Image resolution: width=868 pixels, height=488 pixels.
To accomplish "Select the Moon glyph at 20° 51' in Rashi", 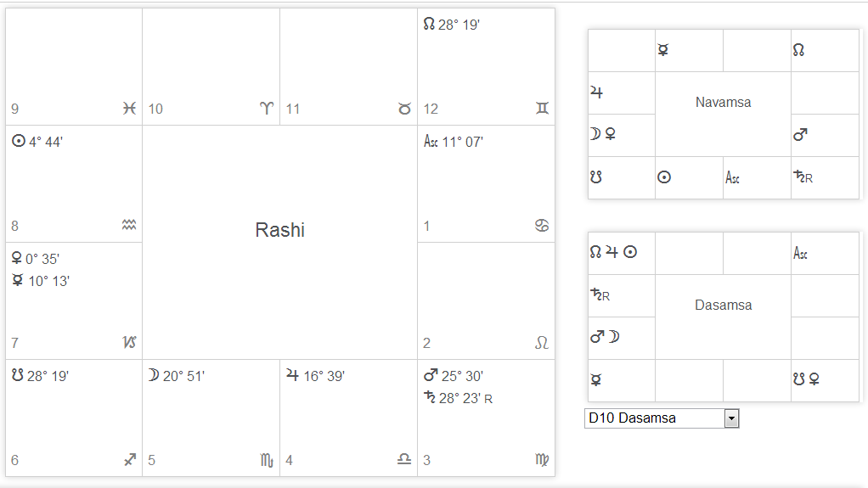I will click(x=153, y=376).
